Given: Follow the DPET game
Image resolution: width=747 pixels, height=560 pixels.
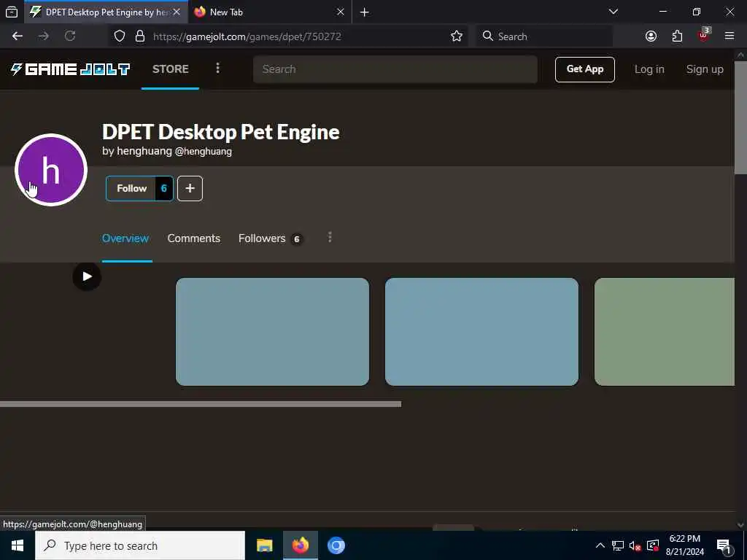Looking at the screenshot, I should (x=131, y=188).
